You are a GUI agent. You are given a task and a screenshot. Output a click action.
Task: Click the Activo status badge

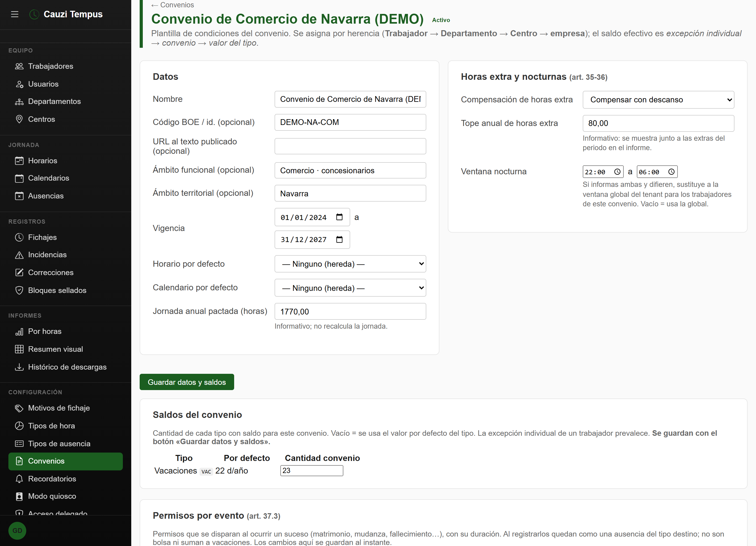(441, 20)
